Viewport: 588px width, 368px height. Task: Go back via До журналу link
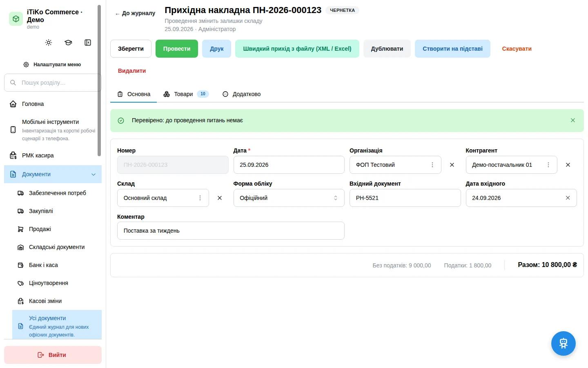[135, 13]
